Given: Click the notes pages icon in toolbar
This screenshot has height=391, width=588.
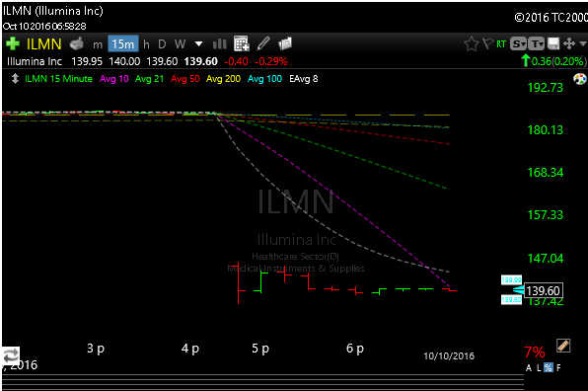Looking at the screenshot, I should [285, 43].
